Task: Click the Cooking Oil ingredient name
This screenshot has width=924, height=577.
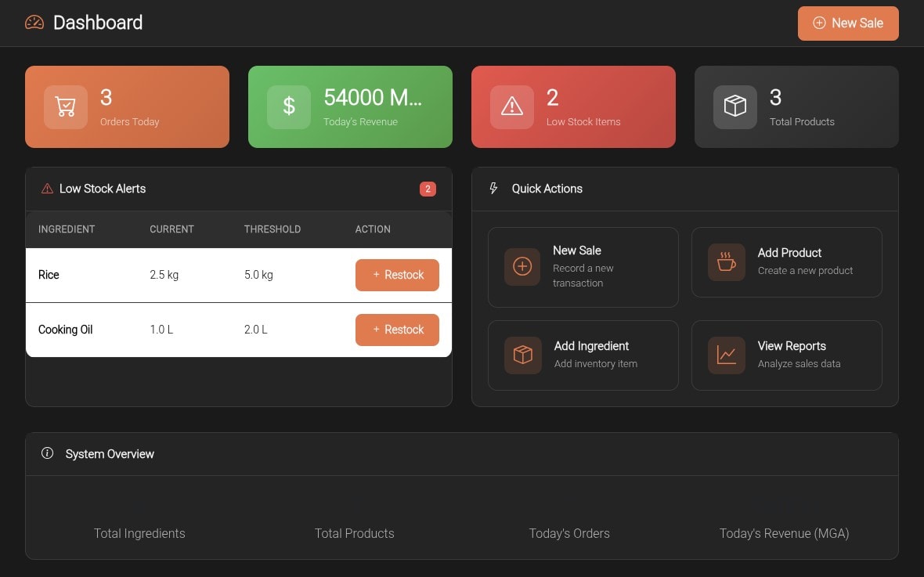Action: (x=66, y=330)
